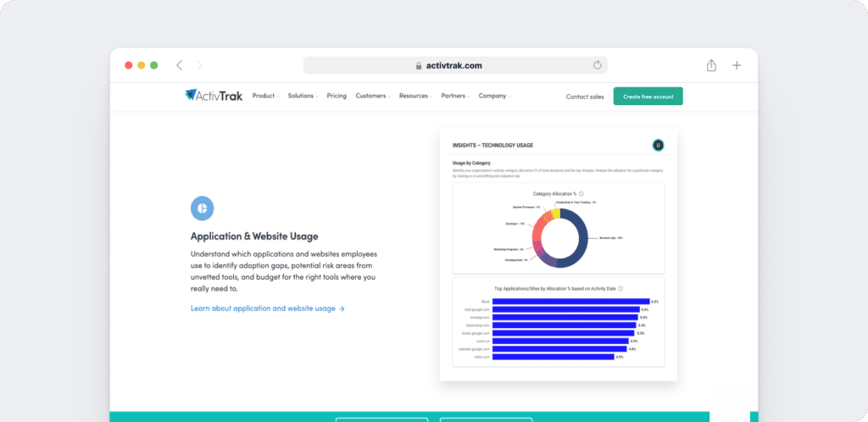Go back with the browser back arrow
Screen dimensions: 868x422
(180, 65)
